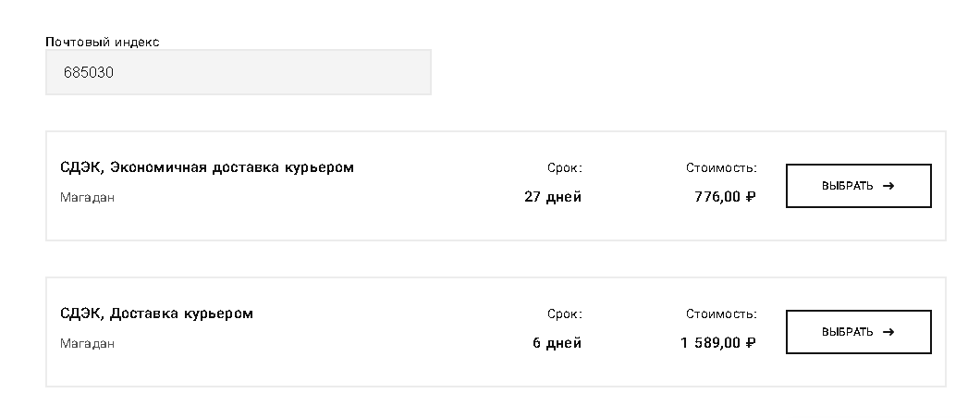The image size is (980, 418).
Task: Click the "Стоимость:" label above 1 589,00 ₽
Action: point(721,314)
